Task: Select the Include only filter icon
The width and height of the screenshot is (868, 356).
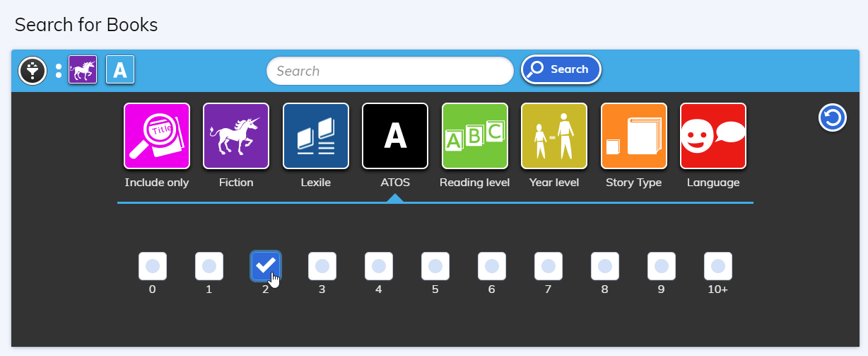Action: tap(157, 136)
